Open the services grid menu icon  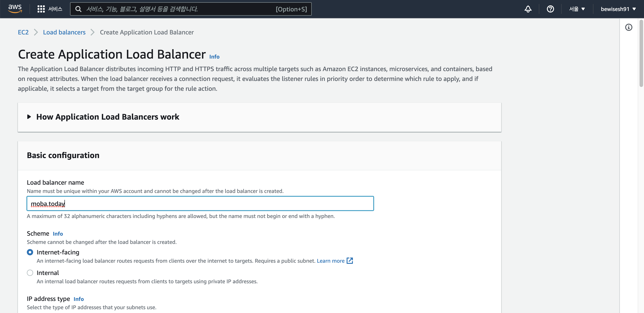pos(41,9)
